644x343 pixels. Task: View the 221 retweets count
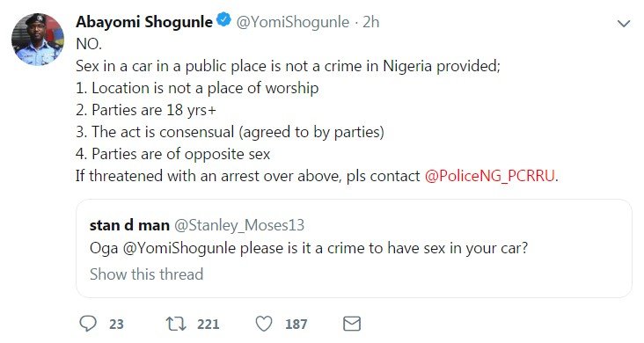point(209,325)
